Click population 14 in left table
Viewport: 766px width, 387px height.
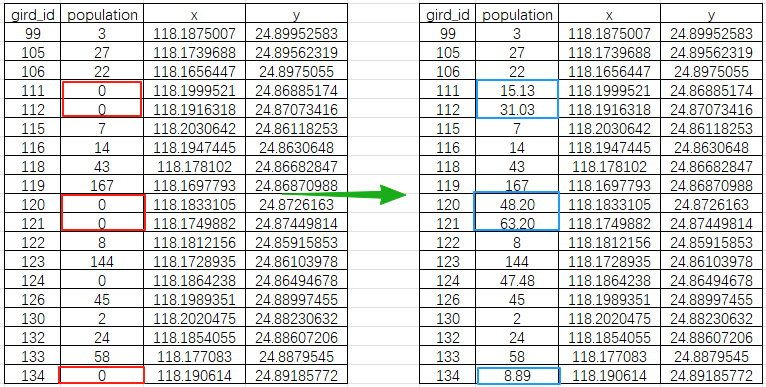[x=102, y=147]
